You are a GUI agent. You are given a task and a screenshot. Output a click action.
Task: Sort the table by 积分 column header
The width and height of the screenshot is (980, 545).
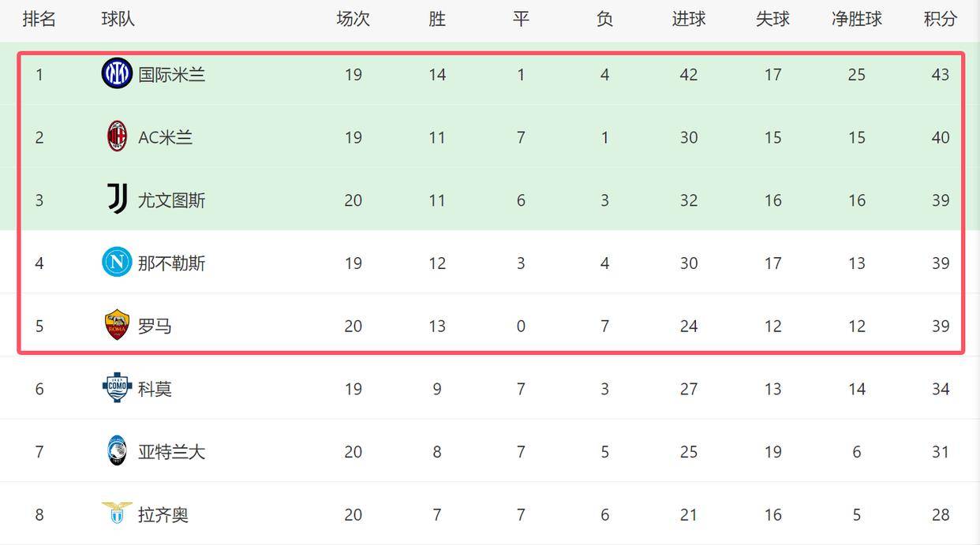(x=941, y=19)
